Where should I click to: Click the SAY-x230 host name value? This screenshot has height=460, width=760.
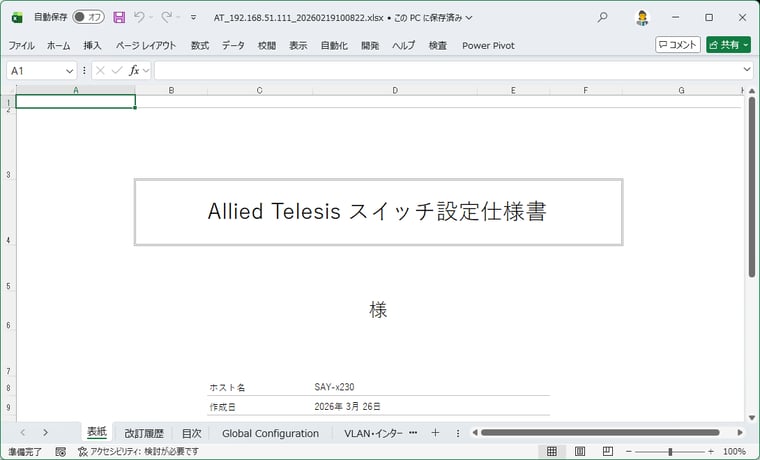pyautogui.click(x=334, y=387)
